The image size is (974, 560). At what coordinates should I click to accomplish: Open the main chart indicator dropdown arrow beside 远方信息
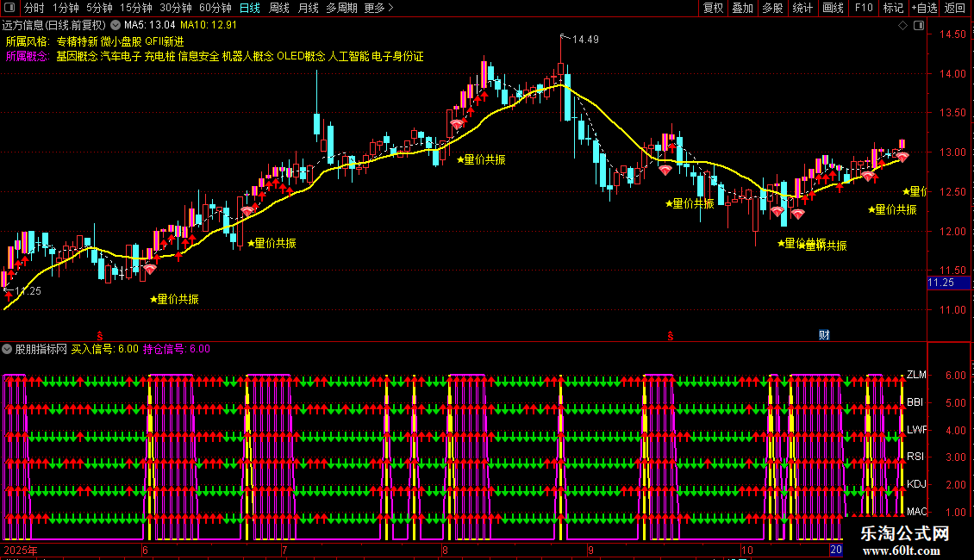[116, 26]
